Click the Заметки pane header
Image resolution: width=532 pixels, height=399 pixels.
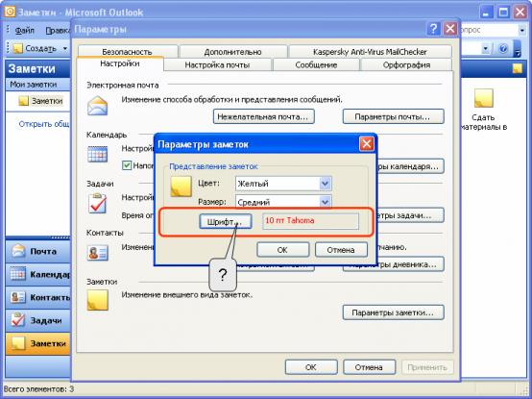tap(37, 69)
